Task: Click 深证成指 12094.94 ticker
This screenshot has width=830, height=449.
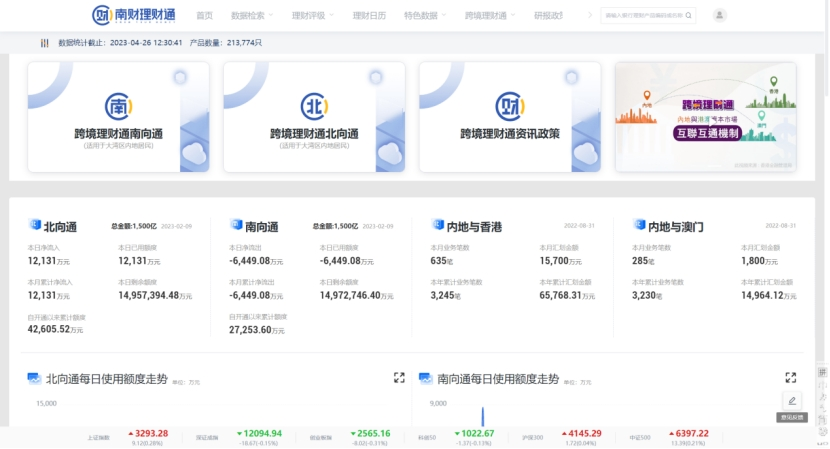Action: (238, 437)
